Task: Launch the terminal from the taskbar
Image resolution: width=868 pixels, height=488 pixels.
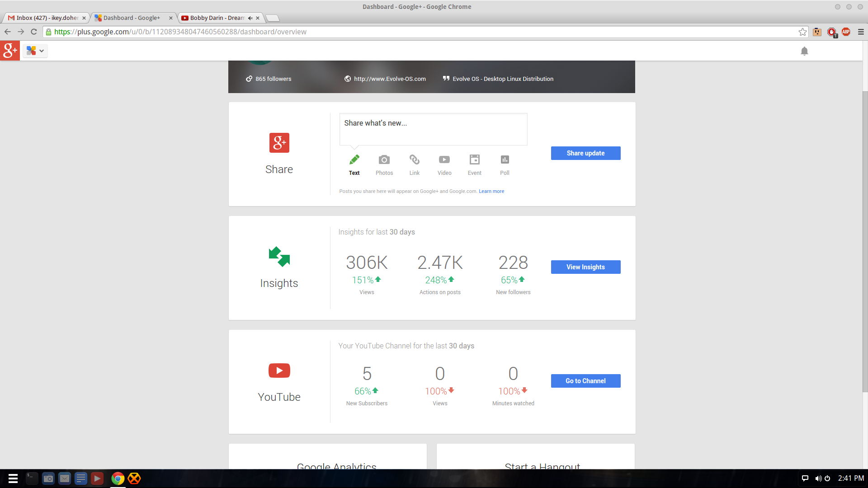Action: [x=32, y=479]
